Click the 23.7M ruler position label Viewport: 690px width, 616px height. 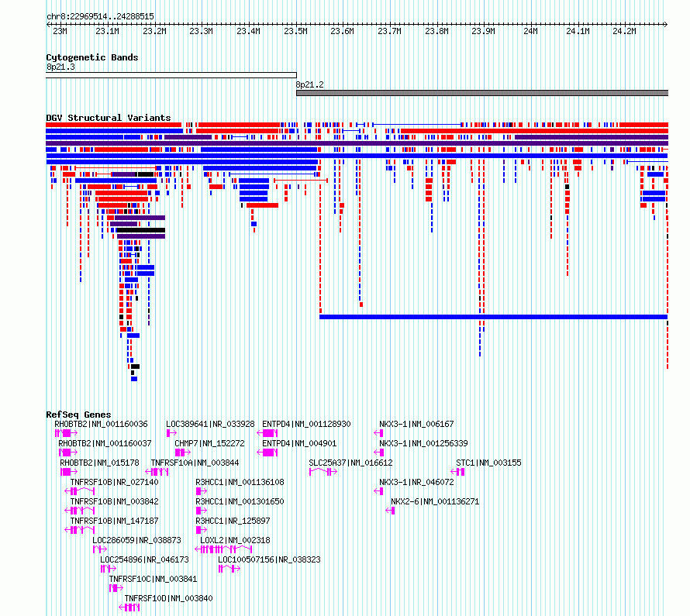(x=389, y=31)
